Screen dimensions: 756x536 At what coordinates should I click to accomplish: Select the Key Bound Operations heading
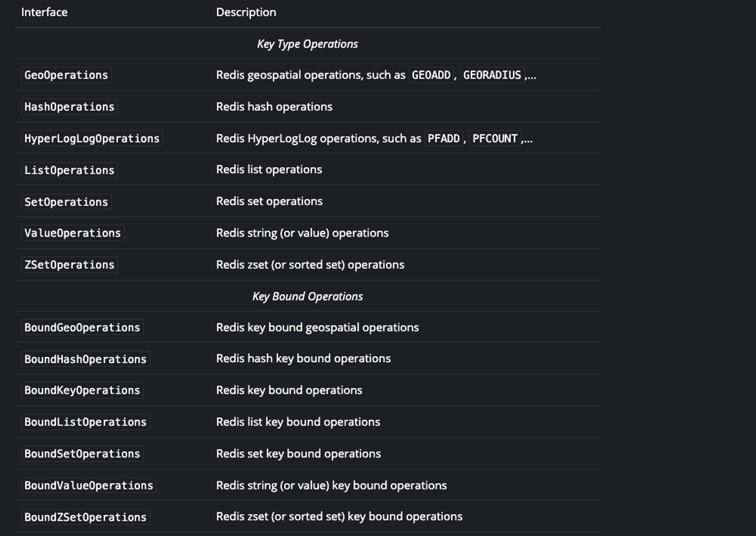pyautogui.click(x=308, y=296)
